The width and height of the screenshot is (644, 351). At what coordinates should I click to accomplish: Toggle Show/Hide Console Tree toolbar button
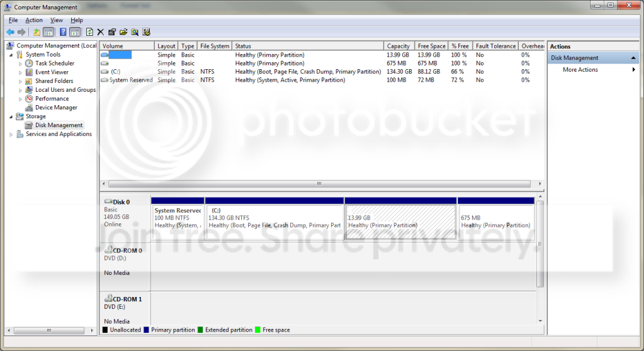(48, 32)
